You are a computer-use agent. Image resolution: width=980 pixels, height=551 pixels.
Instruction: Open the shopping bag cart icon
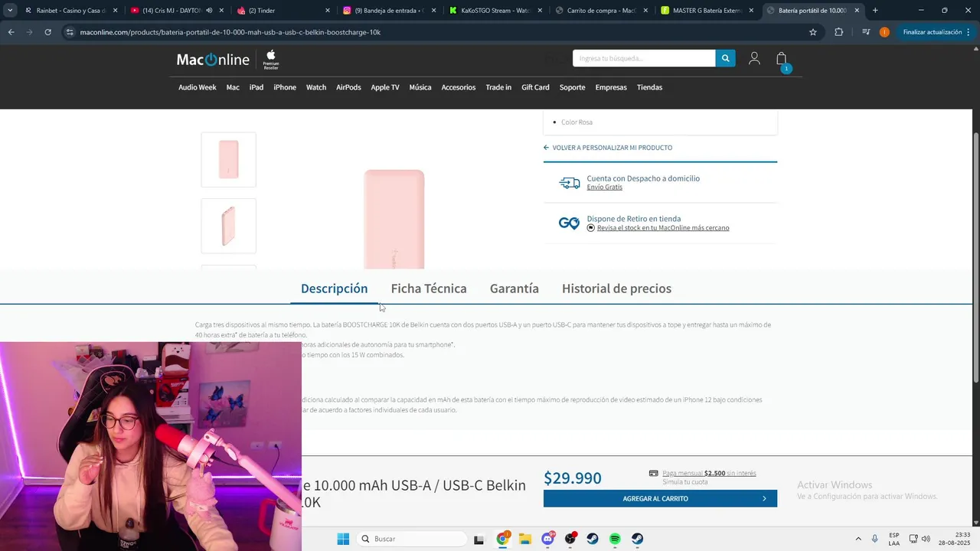point(782,59)
